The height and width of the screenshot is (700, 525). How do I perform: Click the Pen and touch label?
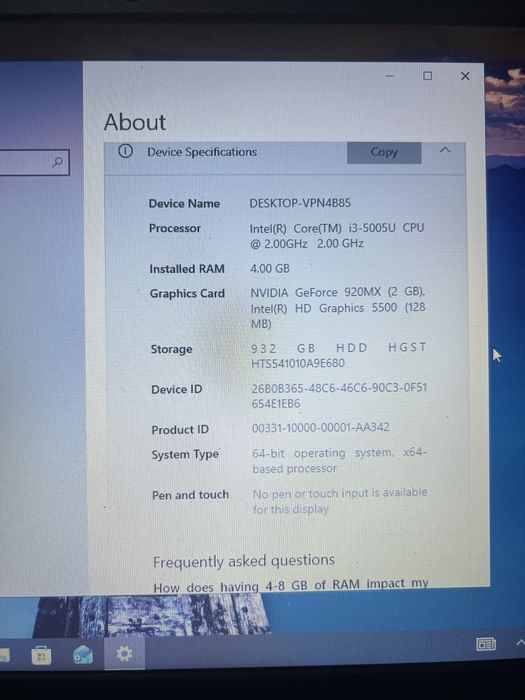click(190, 495)
